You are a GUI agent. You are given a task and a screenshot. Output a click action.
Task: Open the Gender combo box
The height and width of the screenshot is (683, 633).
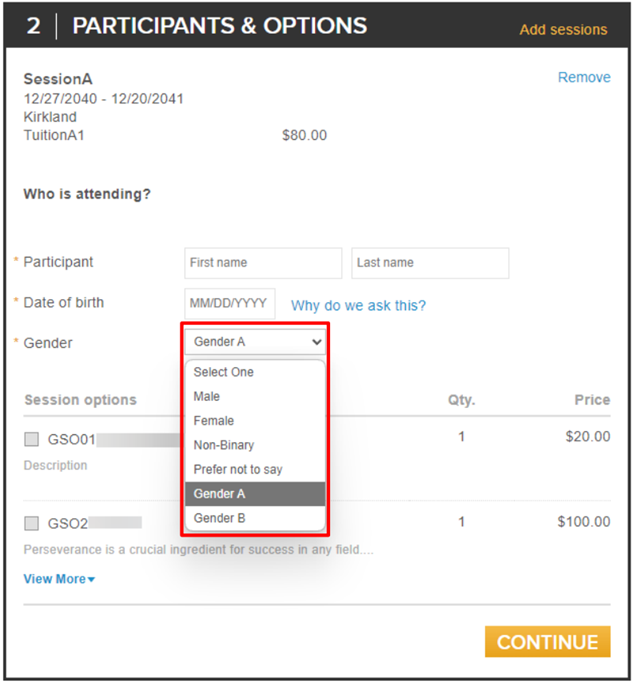[x=255, y=342]
